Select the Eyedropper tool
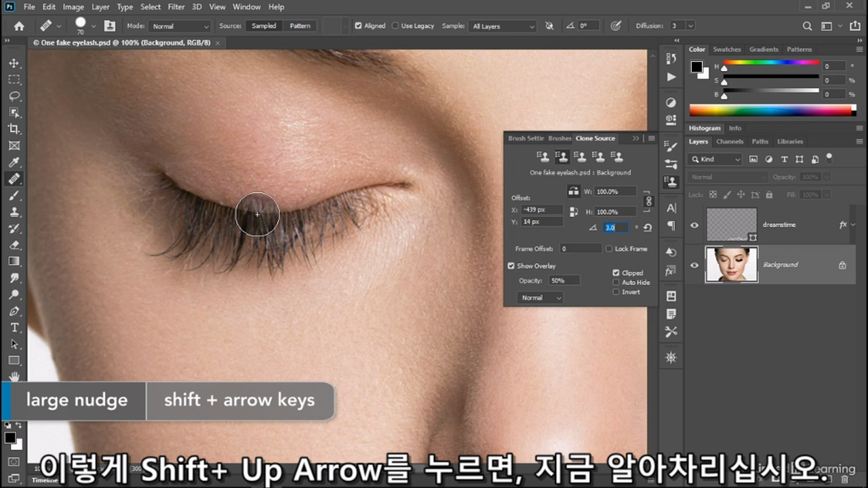The width and height of the screenshot is (868, 488). 14,162
